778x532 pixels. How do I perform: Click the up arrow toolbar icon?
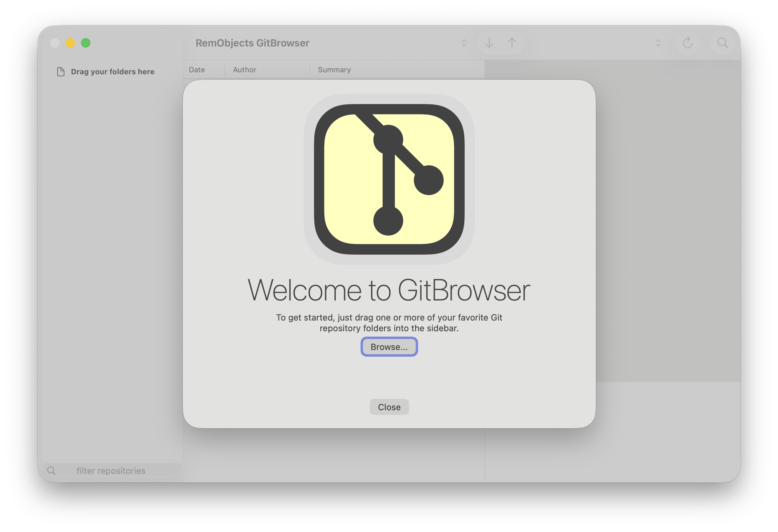(x=512, y=43)
